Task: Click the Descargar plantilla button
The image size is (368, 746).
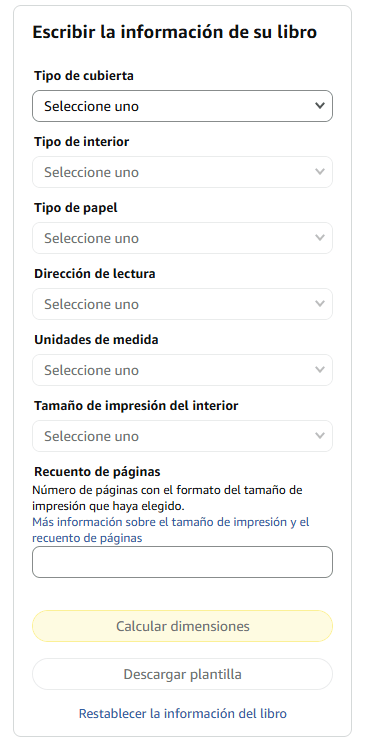Action: 182,674
